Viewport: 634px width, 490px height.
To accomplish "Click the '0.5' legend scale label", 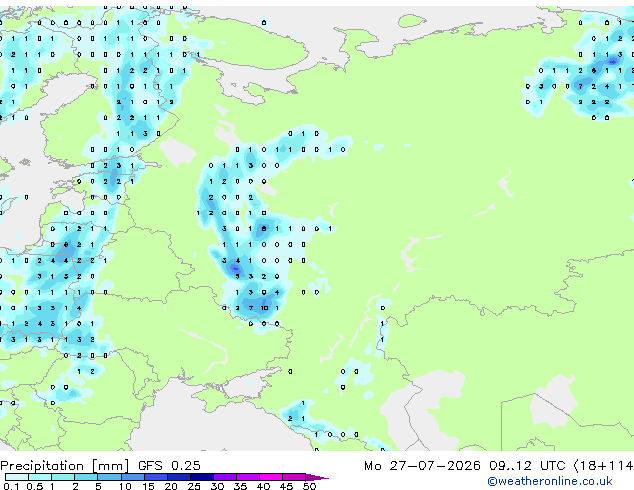I will pos(34,486).
